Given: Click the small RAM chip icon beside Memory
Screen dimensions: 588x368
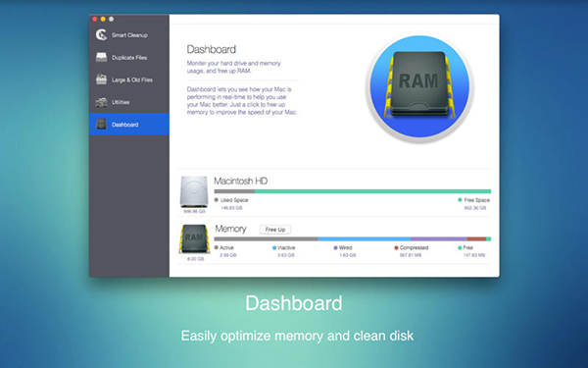Looking at the screenshot, I should 194,238.
